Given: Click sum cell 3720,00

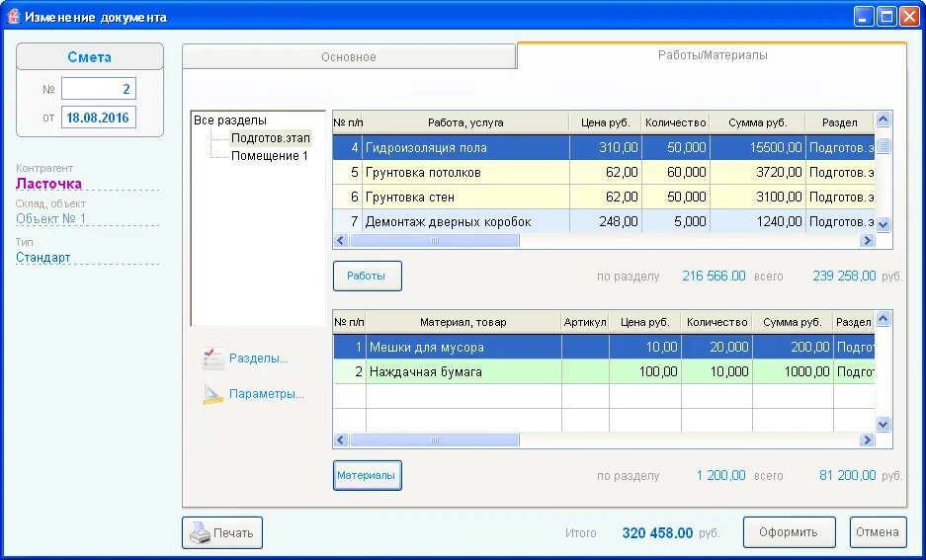Looking at the screenshot, I should tap(758, 172).
